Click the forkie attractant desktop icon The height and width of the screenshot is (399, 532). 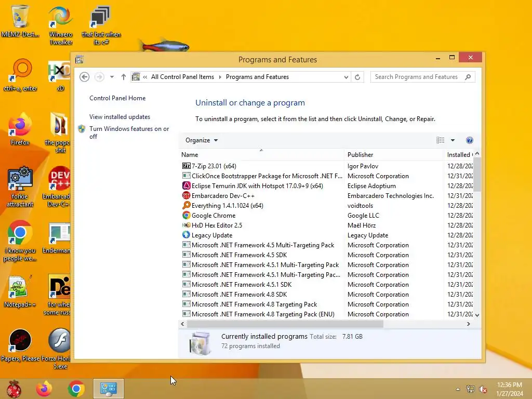tap(20, 187)
